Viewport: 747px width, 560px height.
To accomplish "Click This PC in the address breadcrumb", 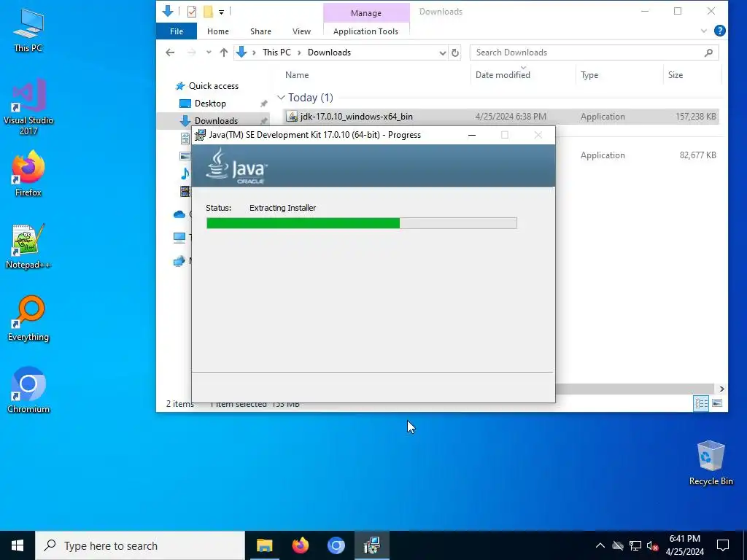I will [276, 52].
